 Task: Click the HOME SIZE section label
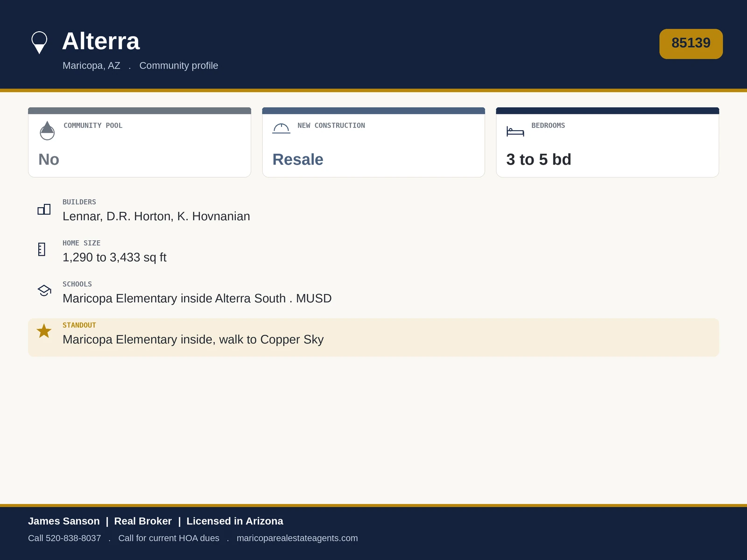pos(82,243)
